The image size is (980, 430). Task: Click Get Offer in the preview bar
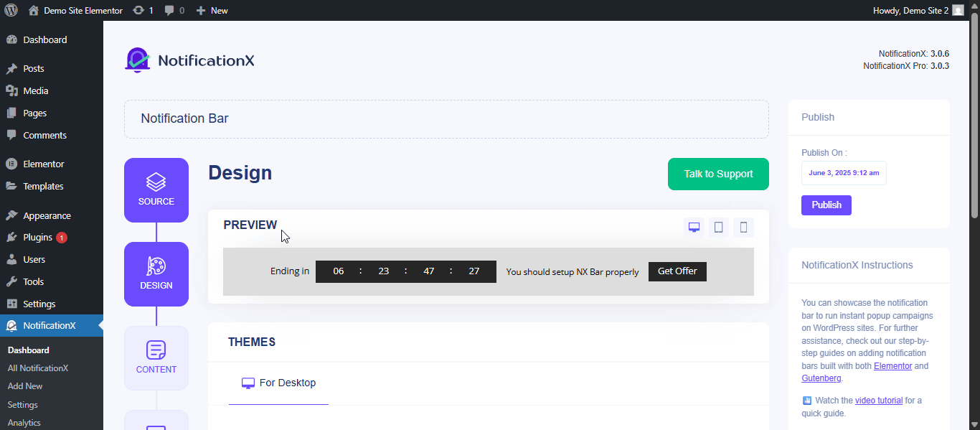coord(677,271)
